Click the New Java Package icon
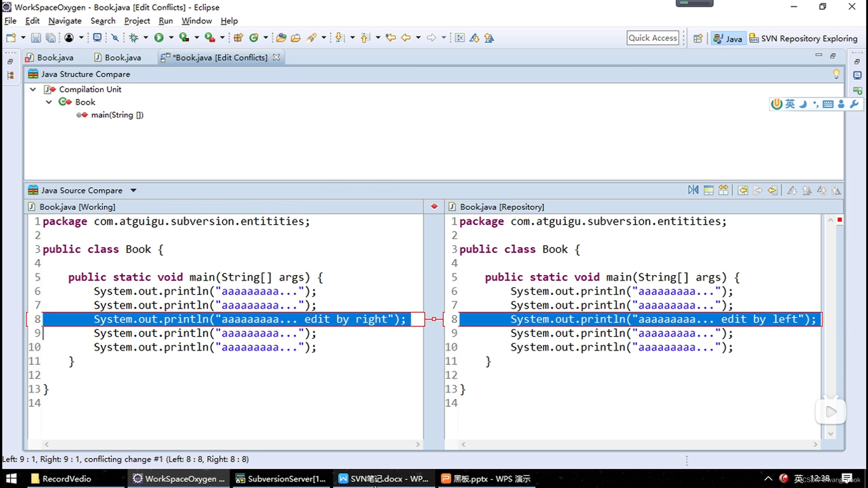 click(238, 38)
